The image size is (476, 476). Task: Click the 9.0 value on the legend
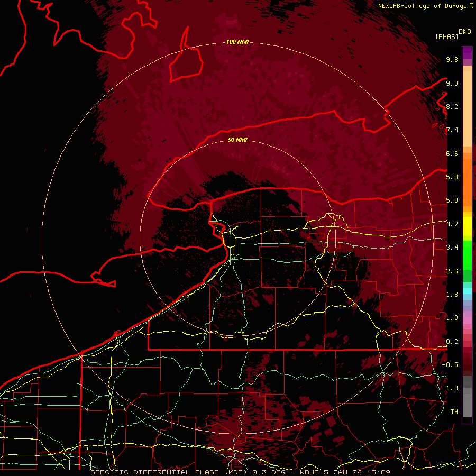tap(452, 83)
